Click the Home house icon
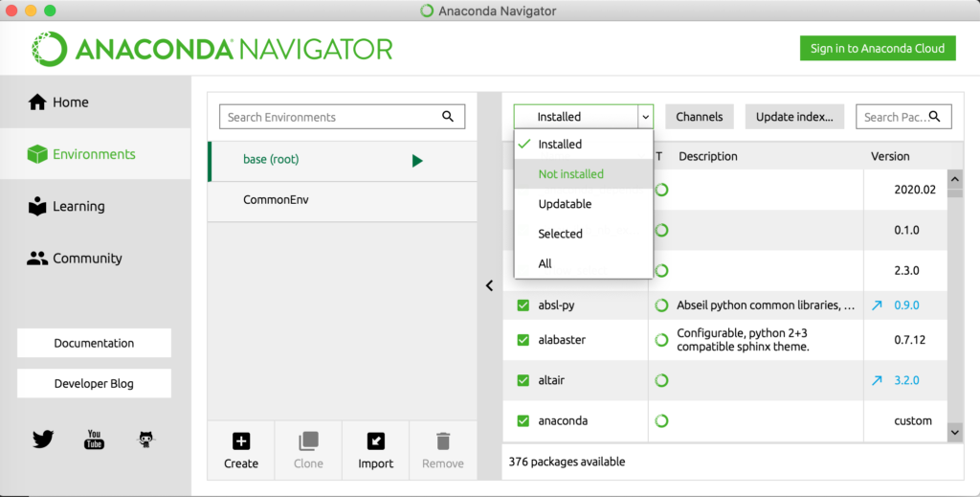 [37, 102]
